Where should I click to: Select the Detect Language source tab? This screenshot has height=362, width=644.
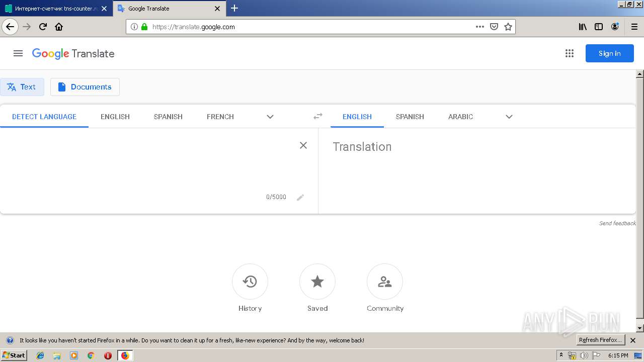point(44,117)
